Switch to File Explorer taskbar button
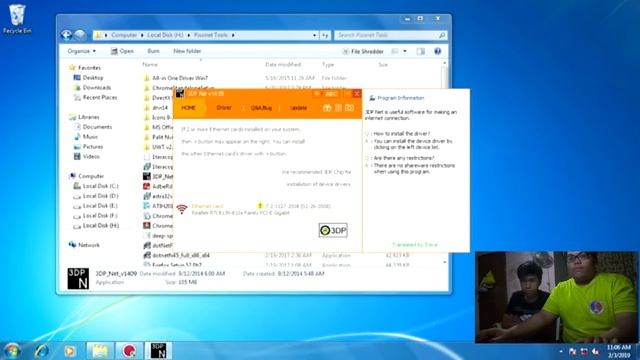This screenshot has width=640, height=360. (100, 351)
